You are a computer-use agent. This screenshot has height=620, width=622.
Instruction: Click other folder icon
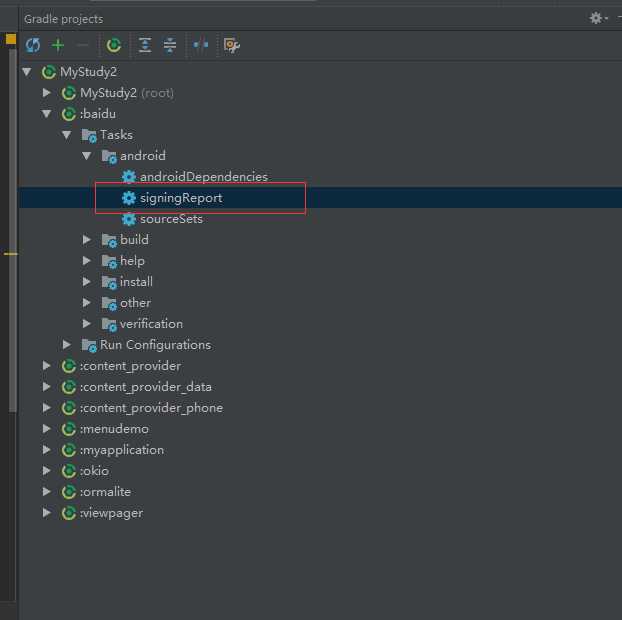(x=109, y=303)
